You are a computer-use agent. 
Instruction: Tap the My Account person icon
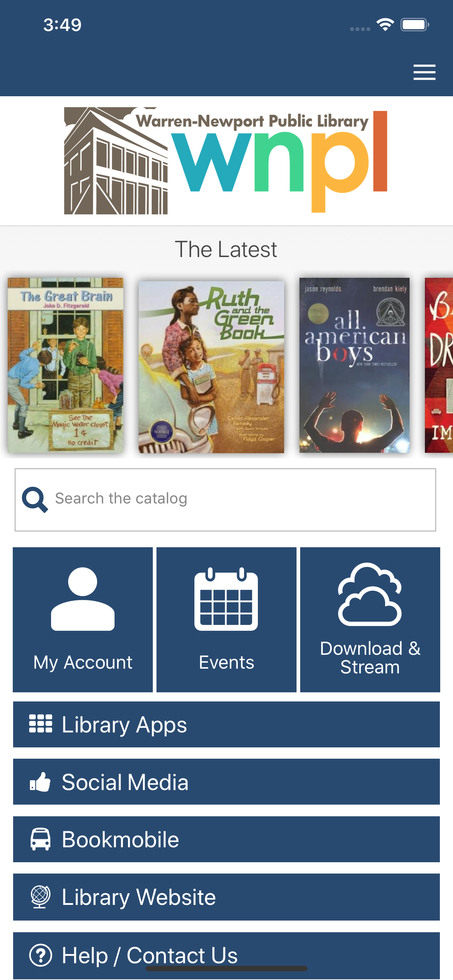point(82,598)
